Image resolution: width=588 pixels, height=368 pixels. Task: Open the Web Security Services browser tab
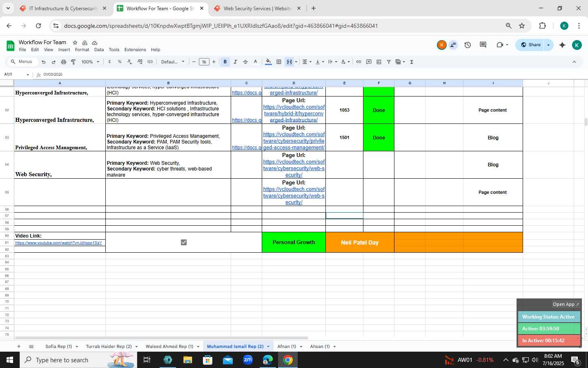(x=257, y=8)
